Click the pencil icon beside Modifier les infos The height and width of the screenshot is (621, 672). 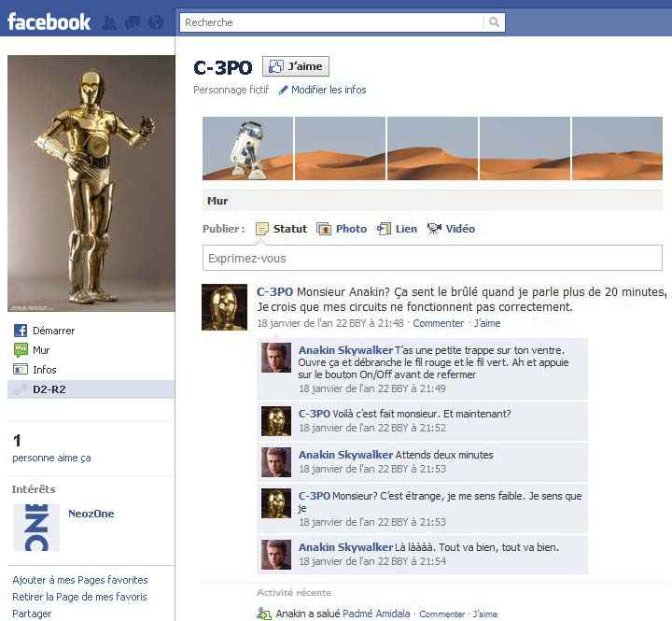point(283,90)
